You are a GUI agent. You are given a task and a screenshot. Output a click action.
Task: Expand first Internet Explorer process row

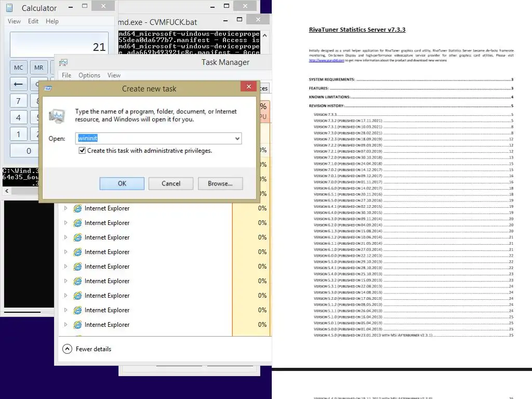coord(65,208)
